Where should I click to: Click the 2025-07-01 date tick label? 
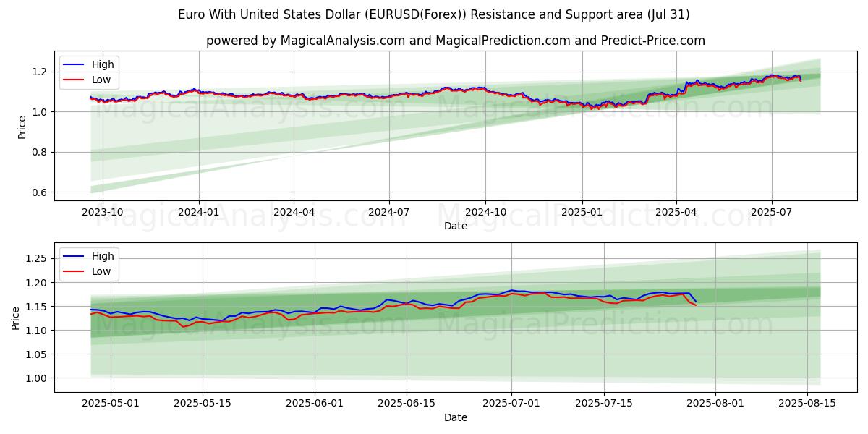[x=512, y=404]
